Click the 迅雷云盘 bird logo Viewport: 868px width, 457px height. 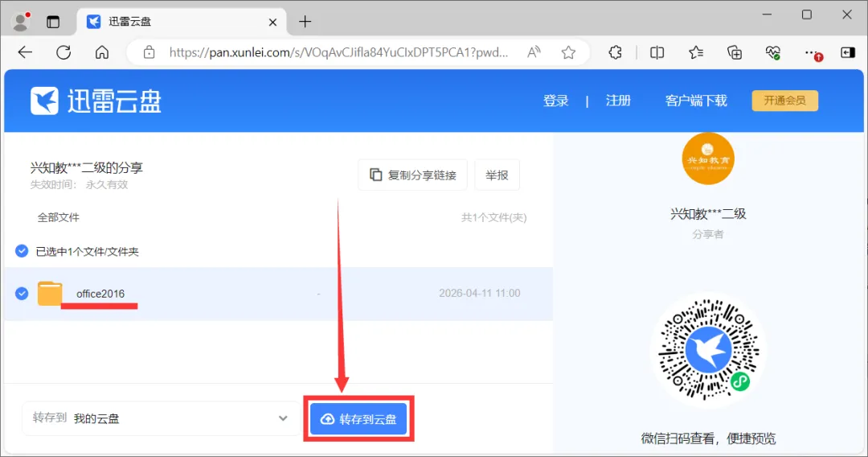click(44, 101)
